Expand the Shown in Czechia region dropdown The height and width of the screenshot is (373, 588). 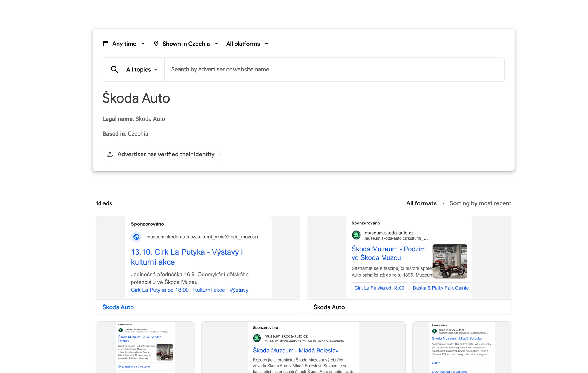coord(186,44)
